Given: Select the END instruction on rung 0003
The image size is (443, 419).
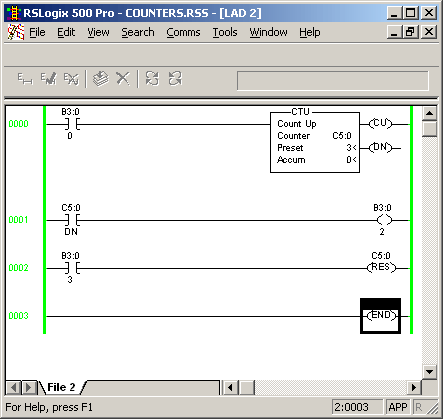Looking at the screenshot, I should [381, 316].
